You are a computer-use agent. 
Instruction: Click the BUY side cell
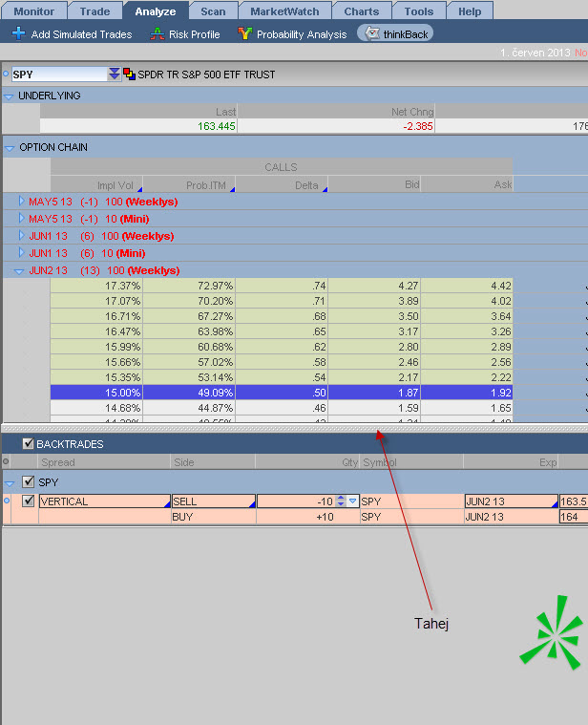click(214, 517)
